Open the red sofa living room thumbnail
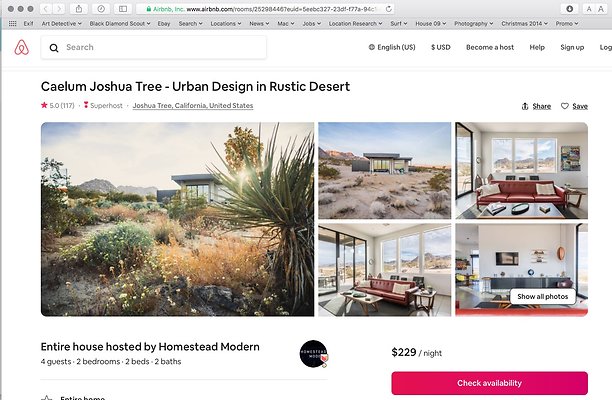The height and width of the screenshot is (400, 612). 521,171
